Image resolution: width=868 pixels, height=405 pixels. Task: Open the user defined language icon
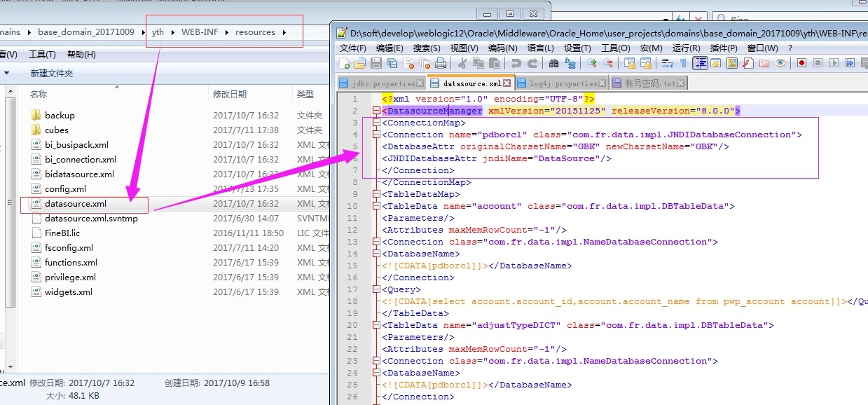click(715, 63)
